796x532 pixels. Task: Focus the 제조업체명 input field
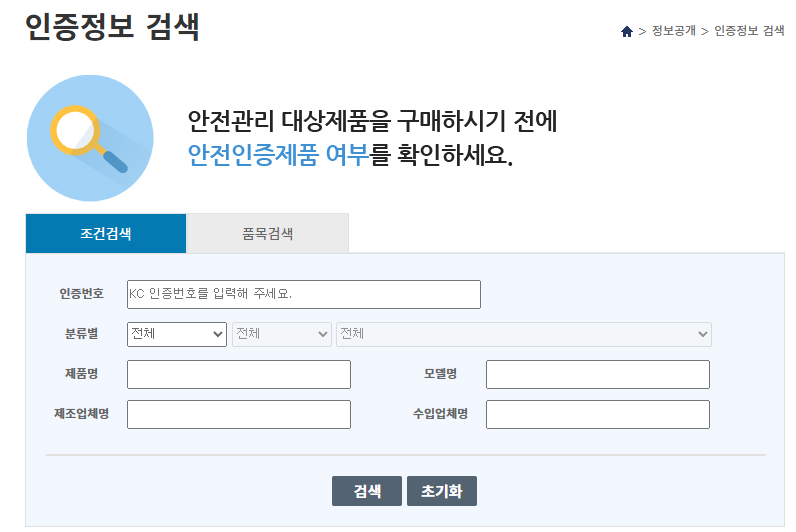(x=238, y=414)
